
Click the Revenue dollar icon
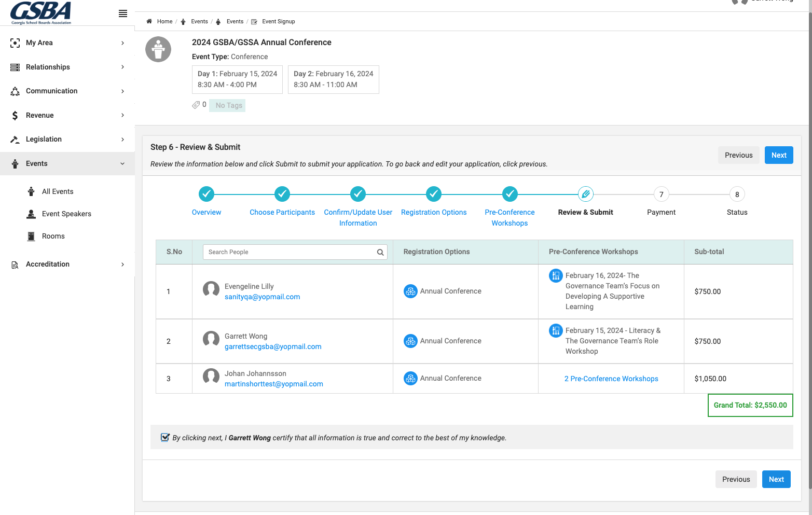pyautogui.click(x=15, y=115)
